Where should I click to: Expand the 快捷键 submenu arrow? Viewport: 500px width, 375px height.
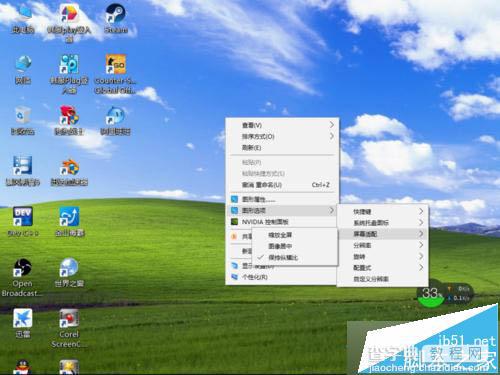(x=421, y=211)
